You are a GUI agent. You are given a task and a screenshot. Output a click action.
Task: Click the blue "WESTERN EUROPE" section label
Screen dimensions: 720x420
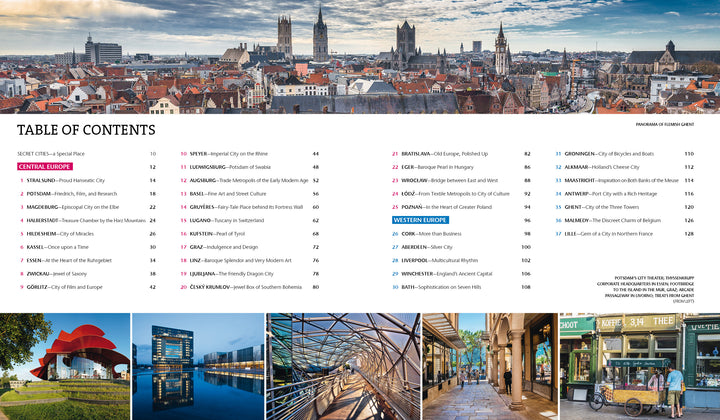click(420, 220)
